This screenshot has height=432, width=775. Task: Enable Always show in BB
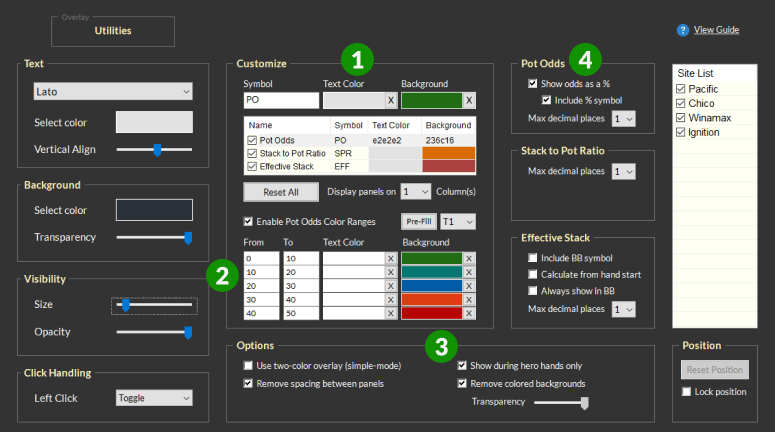point(532,291)
